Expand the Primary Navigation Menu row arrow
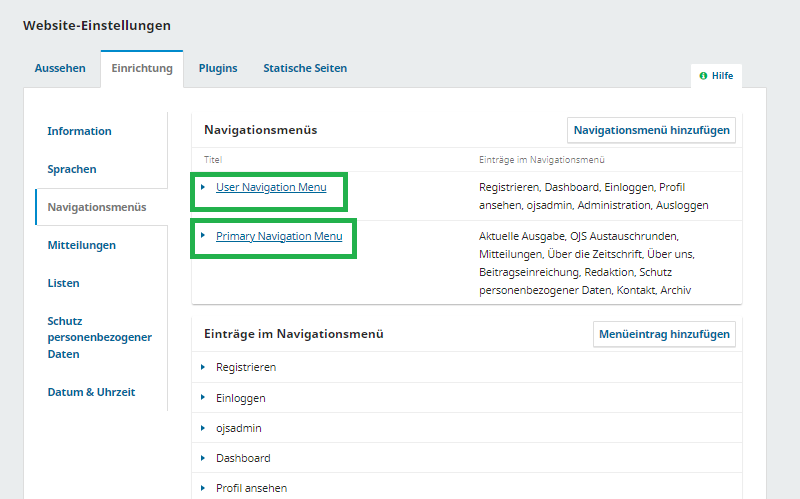The width and height of the screenshot is (800, 499). pos(203,236)
